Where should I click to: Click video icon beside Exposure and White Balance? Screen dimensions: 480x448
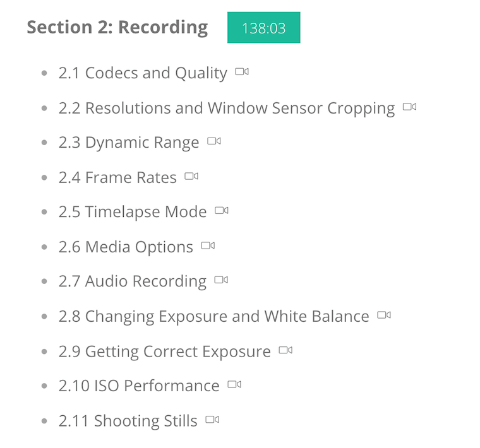pyautogui.click(x=383, y=315)
